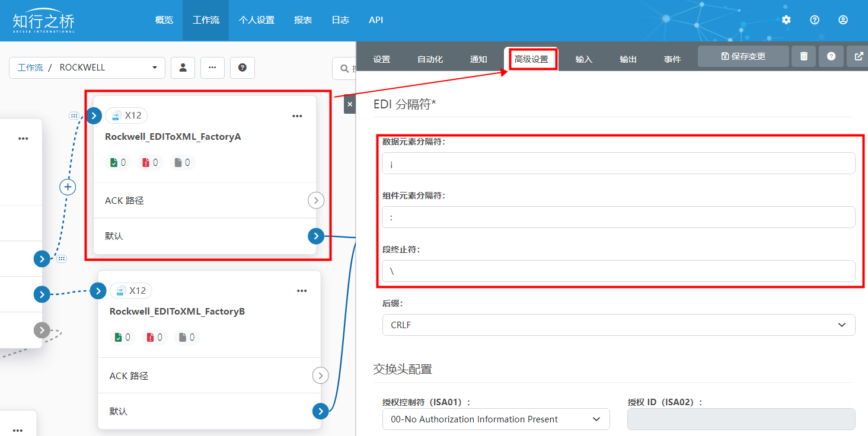The height and width of the screenshot is (436, 868).
Task: Open the 后缀 CRLF dropdown
Action: (x=618, y=325)
